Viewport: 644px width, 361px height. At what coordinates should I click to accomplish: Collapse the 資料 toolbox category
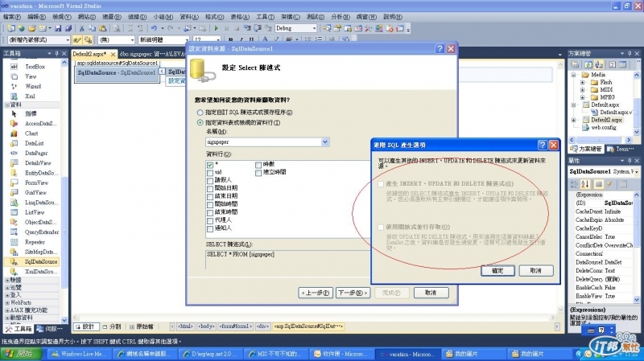(7, 105)
